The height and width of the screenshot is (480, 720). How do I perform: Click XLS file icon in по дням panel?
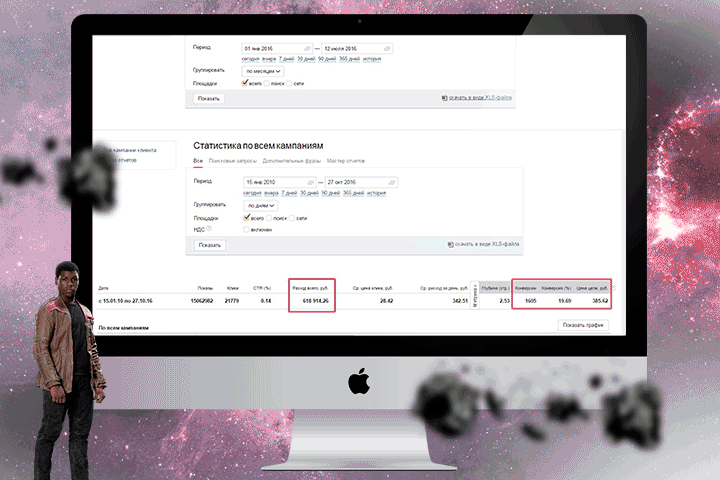(x=450, y=244)
